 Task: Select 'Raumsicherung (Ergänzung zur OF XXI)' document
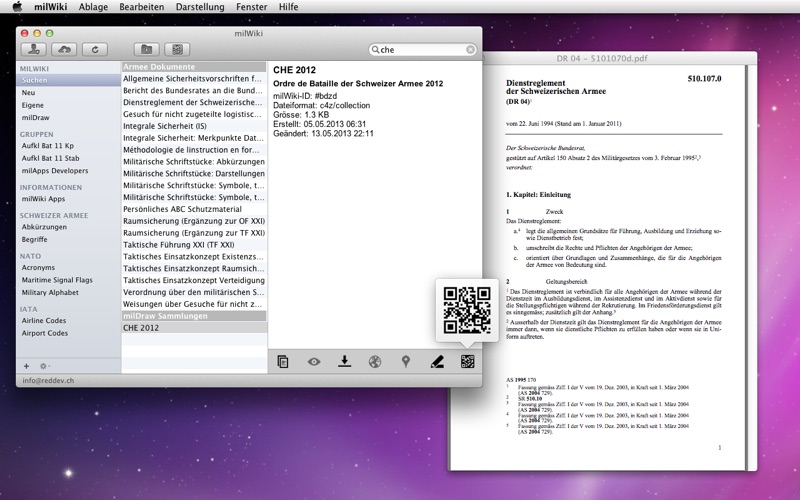194,221
